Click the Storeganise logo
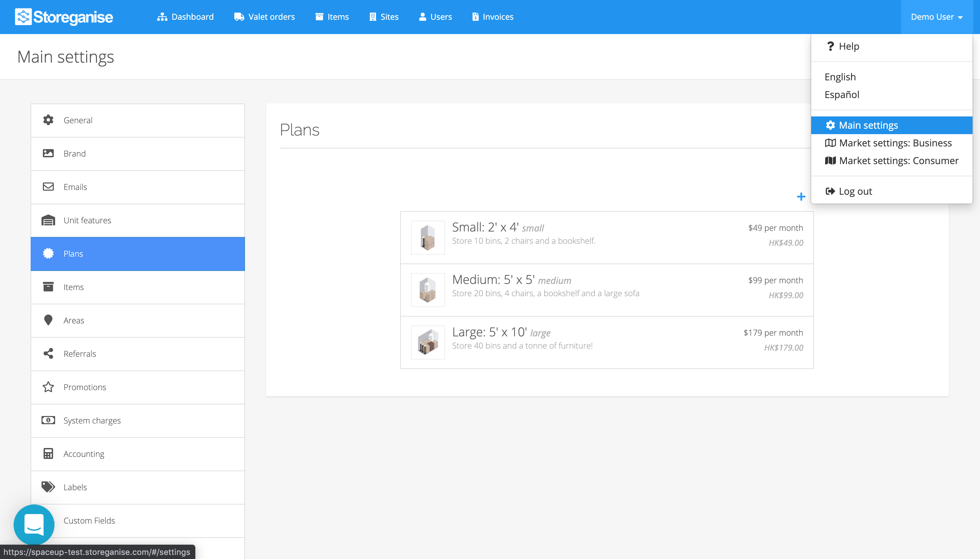980x559 pixels. (x=64, y=17)
